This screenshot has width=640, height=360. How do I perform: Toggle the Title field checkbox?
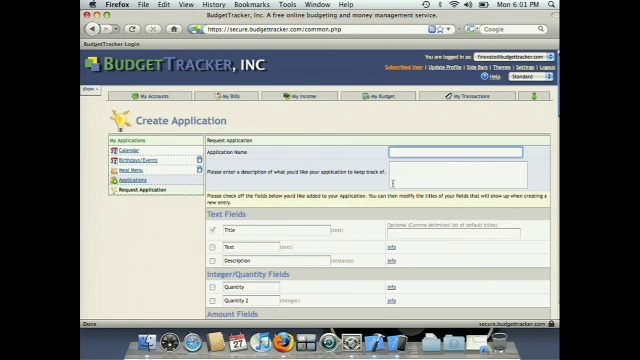click(213, 230)
